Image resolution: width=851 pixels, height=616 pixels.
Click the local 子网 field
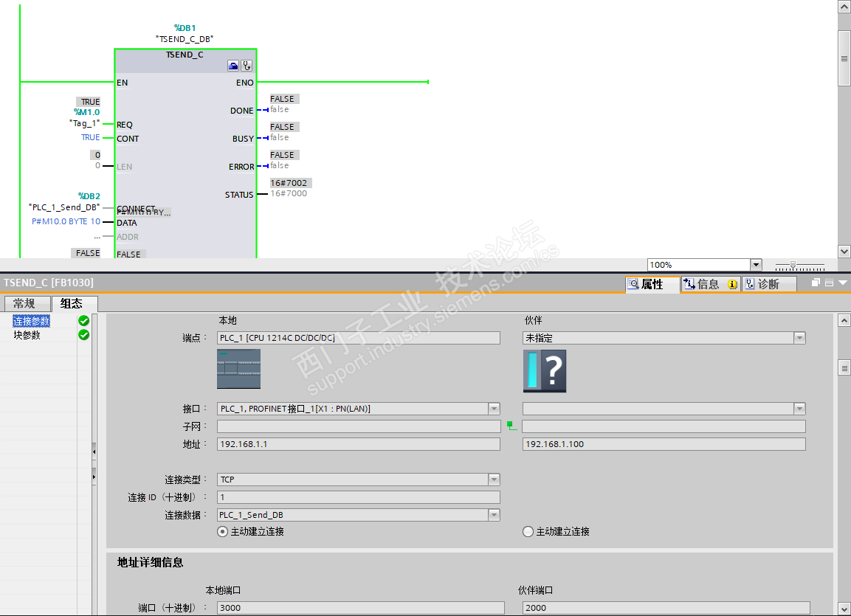click(358, 426)
